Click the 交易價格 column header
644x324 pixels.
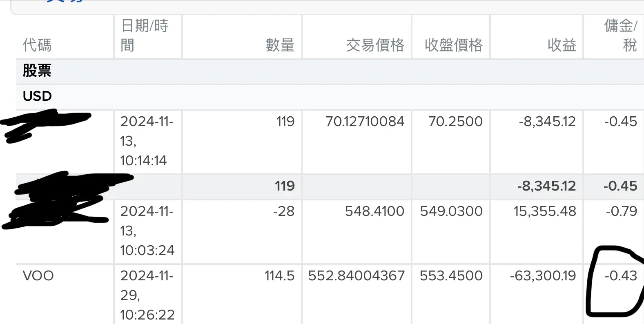[375, 45]
